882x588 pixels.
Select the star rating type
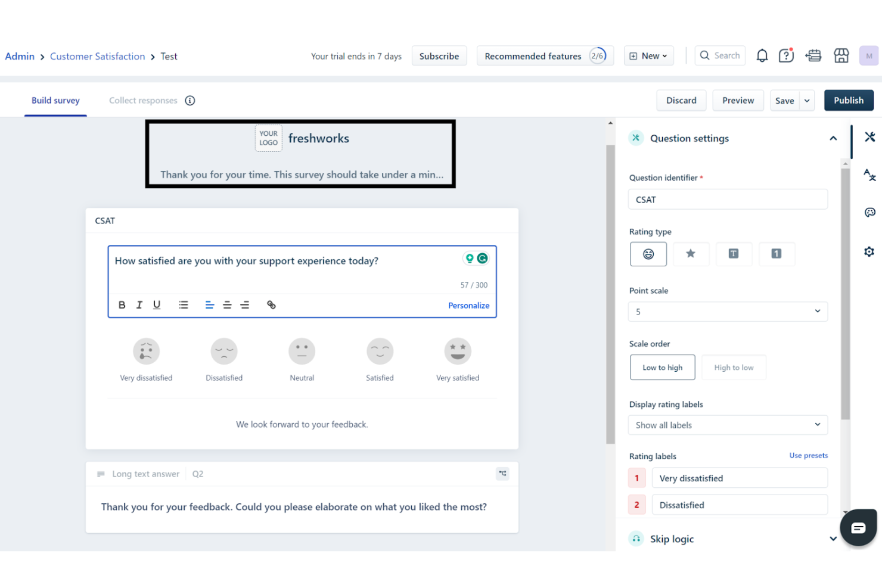(691, 254)
